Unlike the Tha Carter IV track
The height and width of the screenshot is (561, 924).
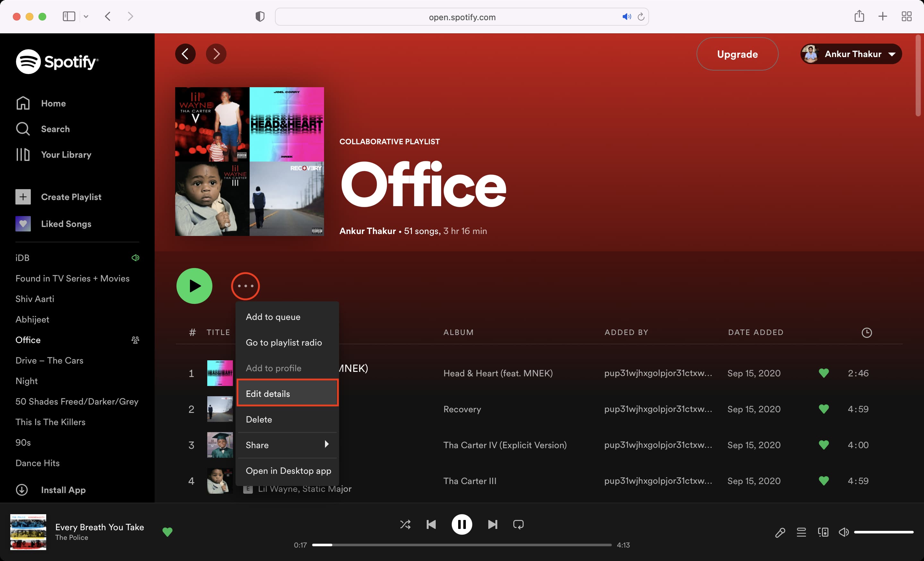824,445
